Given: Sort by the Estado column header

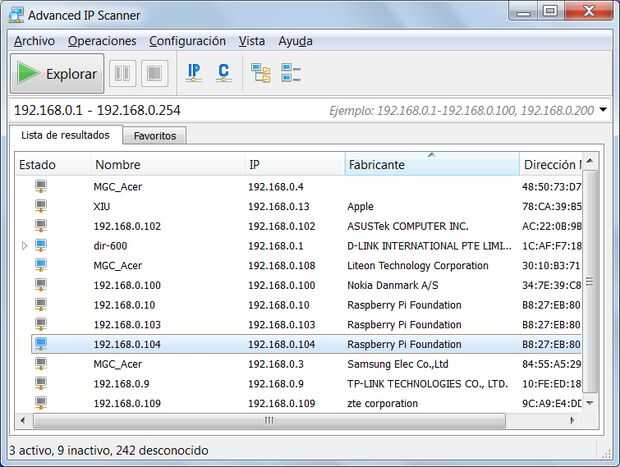Looking at the screenshot, I should pos(53,164).
